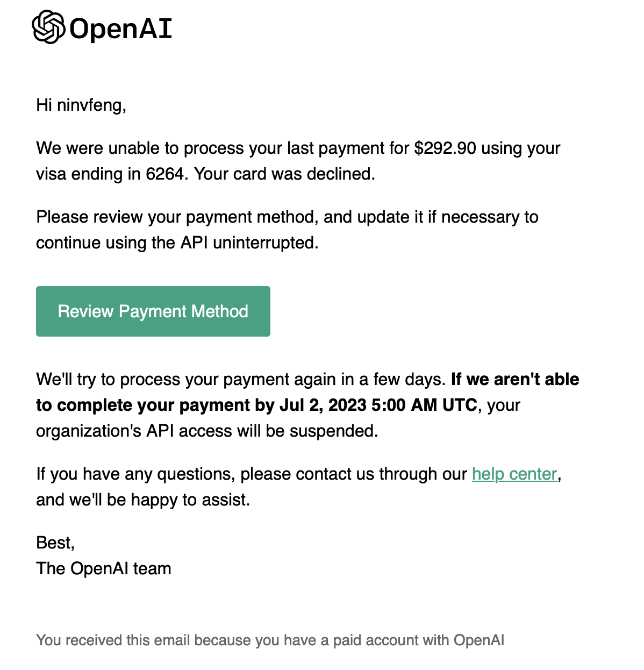
Task: Click the bold "If we aren't able" text
Action: coord(514,380)
